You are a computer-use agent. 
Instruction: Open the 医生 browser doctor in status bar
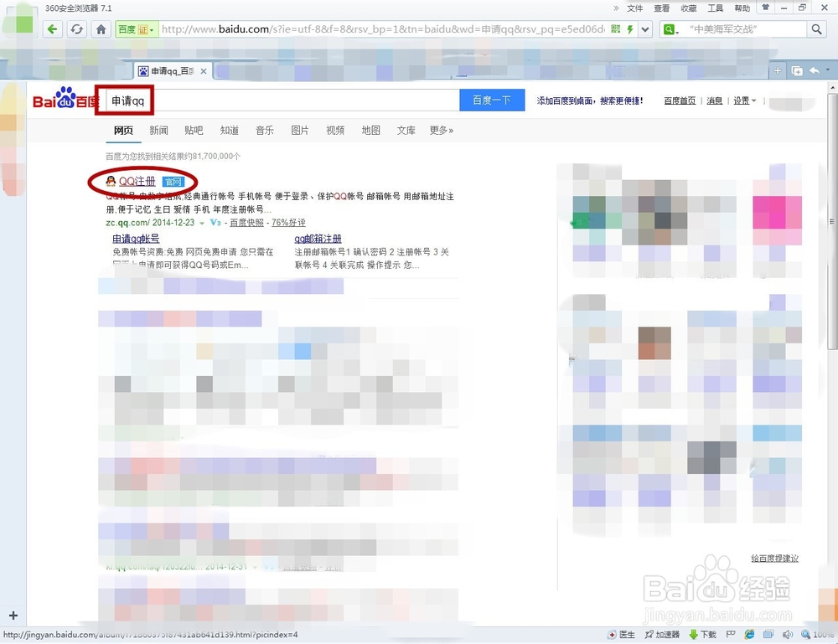[622, 635]
